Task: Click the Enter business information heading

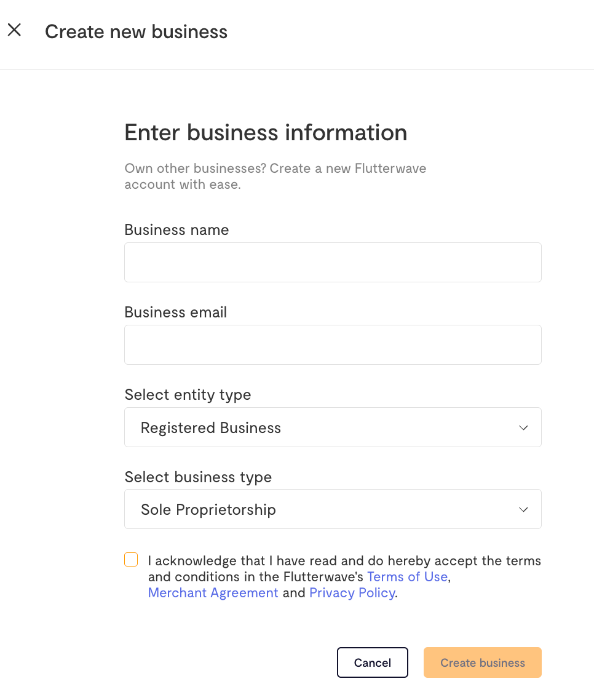Action: tap(266, 133)
